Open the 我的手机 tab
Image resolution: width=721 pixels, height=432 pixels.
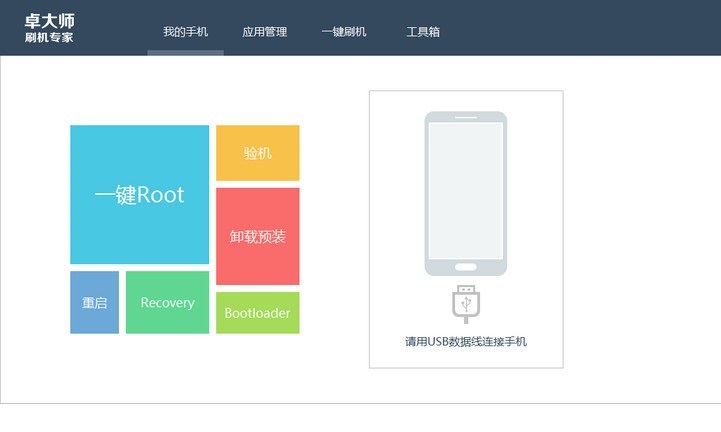(185, 32)
